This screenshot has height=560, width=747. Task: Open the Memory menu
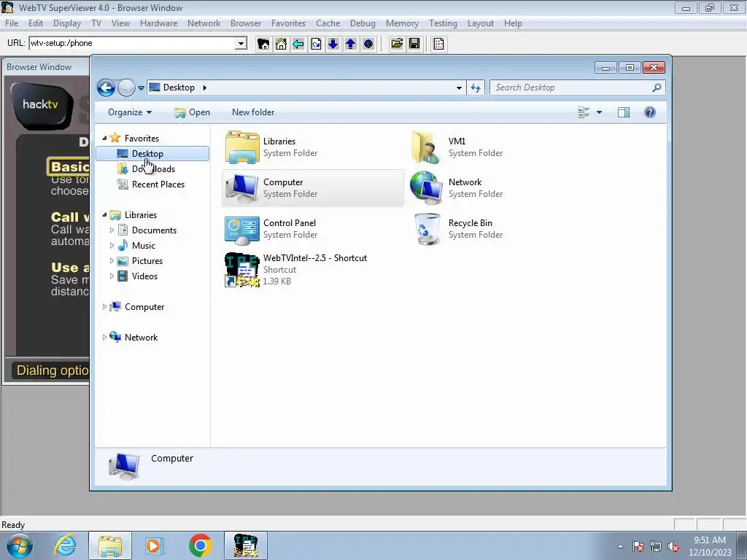tap(402, 23)
